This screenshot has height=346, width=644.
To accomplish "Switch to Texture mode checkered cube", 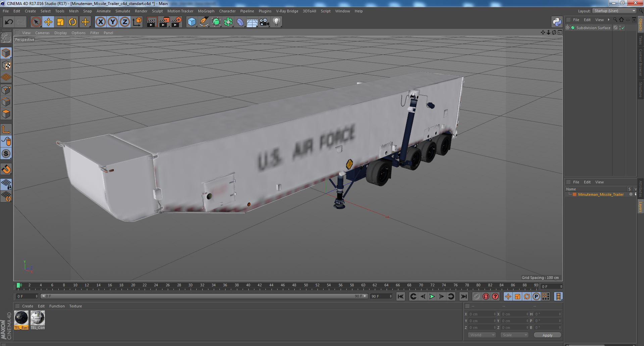I will click(x=6, y=65).
